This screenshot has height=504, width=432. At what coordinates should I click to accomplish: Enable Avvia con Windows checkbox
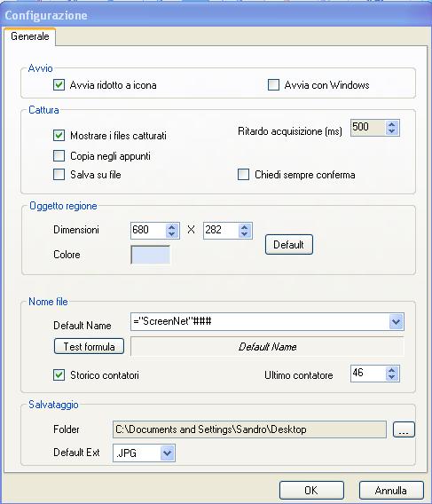click(x=273, y=85)
